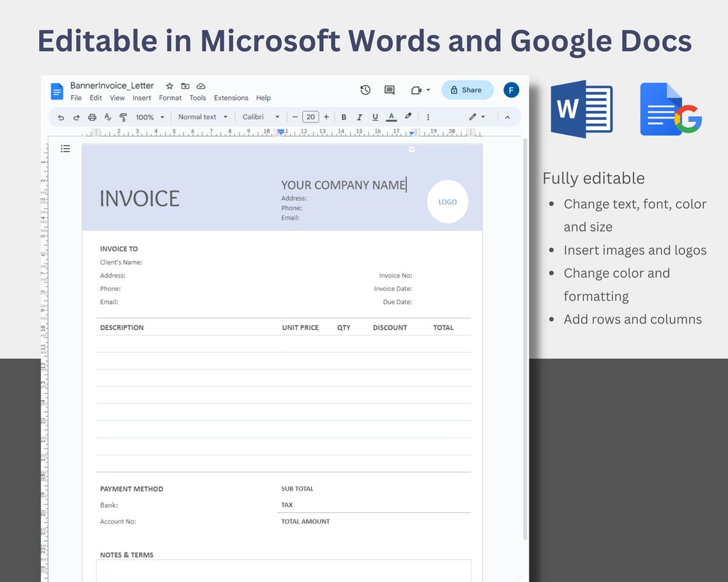The image size is (728, 582).
Task: Open the Print icon
Action: pyautogui.click(x=92, y=117)
